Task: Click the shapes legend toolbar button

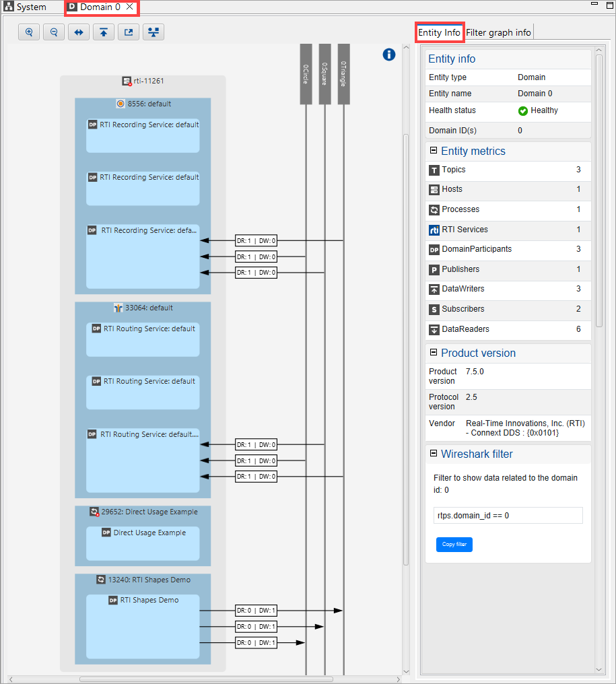Action: [x=153, y=32]
